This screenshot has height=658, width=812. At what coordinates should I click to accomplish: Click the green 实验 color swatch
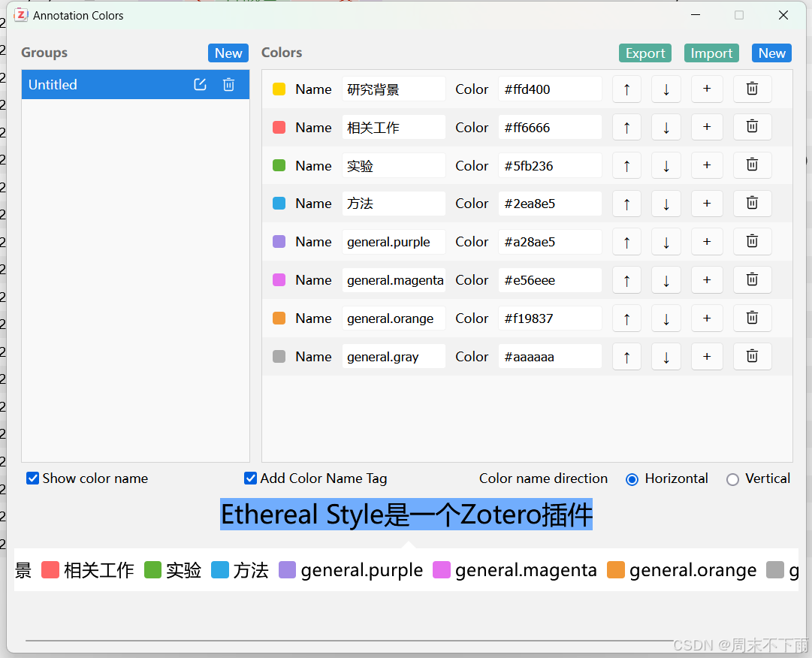pyautogui.click(x=279, y=166)
